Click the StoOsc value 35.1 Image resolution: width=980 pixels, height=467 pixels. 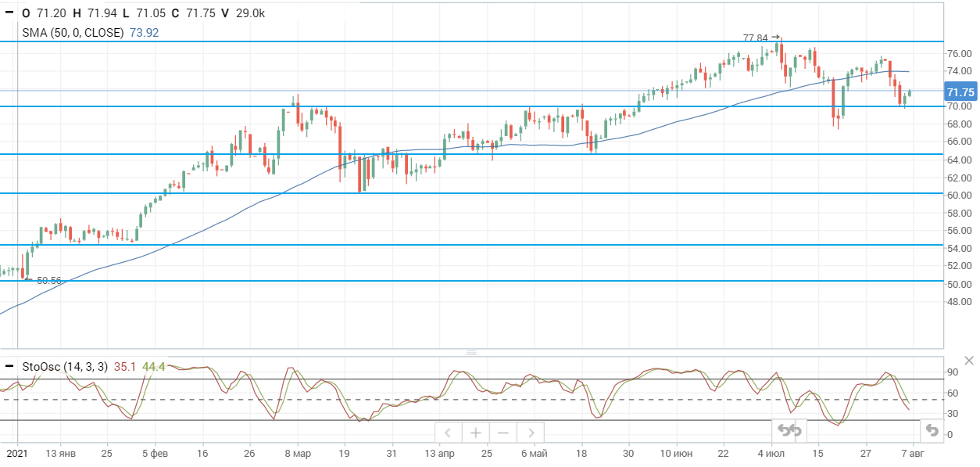tap(125, 366)
